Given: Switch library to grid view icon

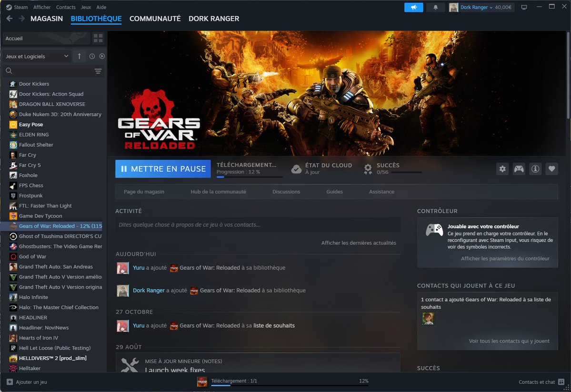Looking at the screenshot, I should pos(98,38).
